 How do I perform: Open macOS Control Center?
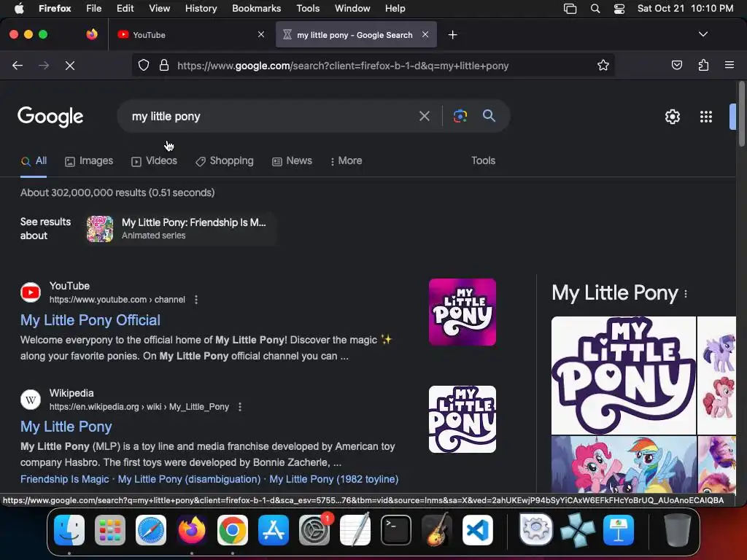[619, 9]
